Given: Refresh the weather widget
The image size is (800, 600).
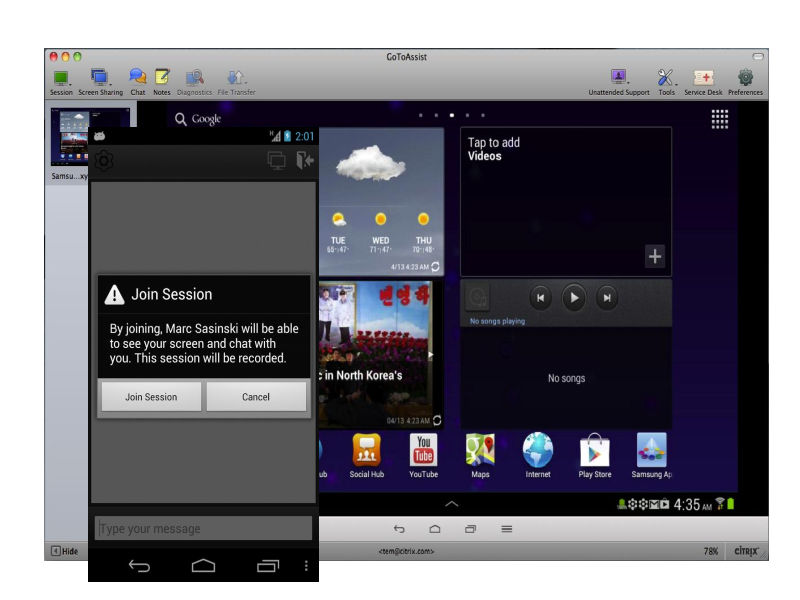Looking at the screenshot, I should click(435, 267).
